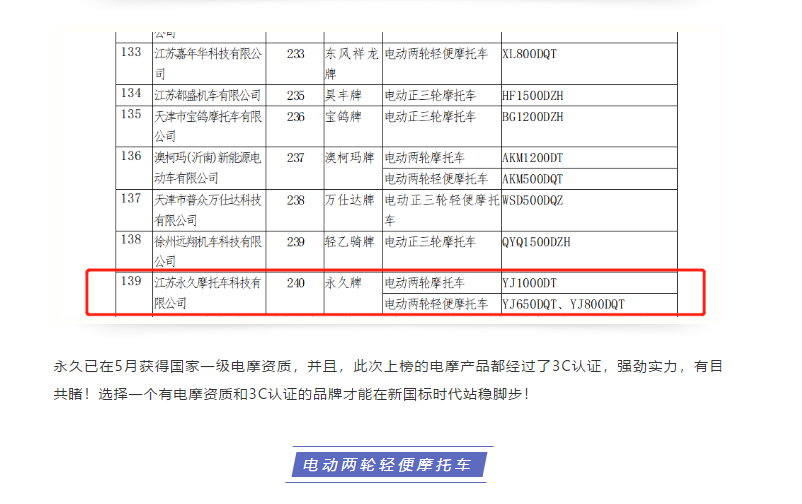Image resolution: width=802 pixels, height=504 pixels.
Task: Click model code HF1500DZH
Action: click(532, 96)
